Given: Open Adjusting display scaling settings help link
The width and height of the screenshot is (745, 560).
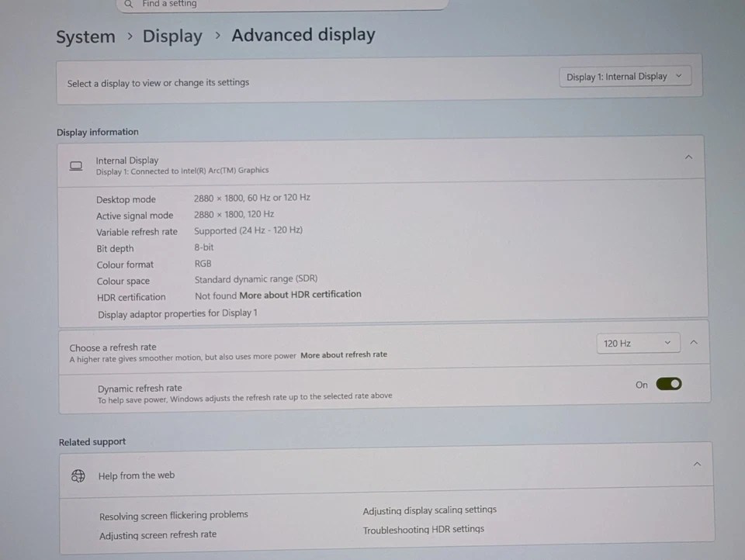Looking at the screenshot, I should click(429, 510).
